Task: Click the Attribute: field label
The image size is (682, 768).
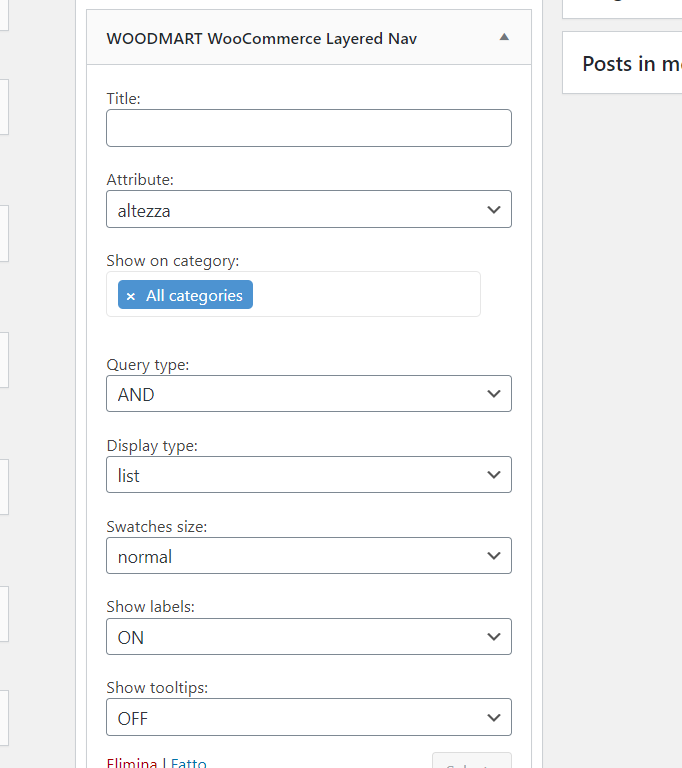Action: click(140, 180)
